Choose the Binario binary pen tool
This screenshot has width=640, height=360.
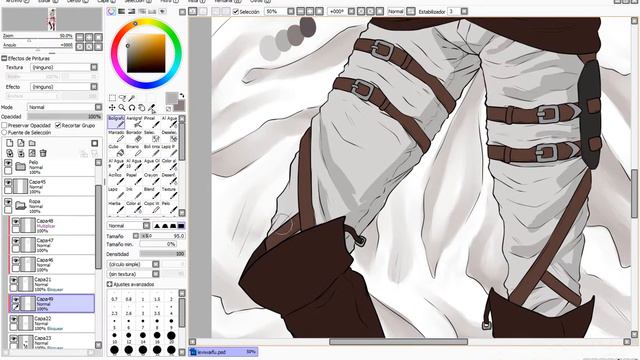click(x=134, y=151)
